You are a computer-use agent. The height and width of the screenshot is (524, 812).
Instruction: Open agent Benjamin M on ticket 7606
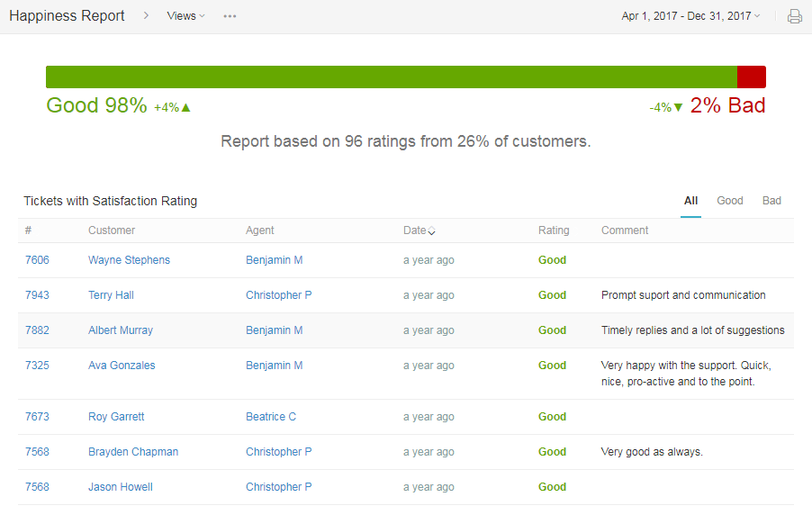click(274, 260)
